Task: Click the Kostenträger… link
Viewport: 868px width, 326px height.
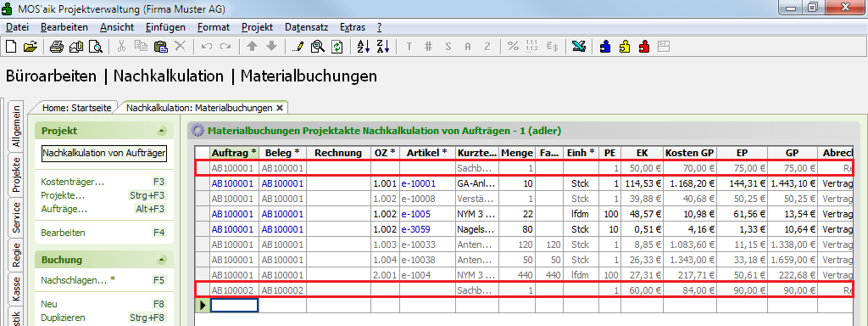Action: pos(73,182)
